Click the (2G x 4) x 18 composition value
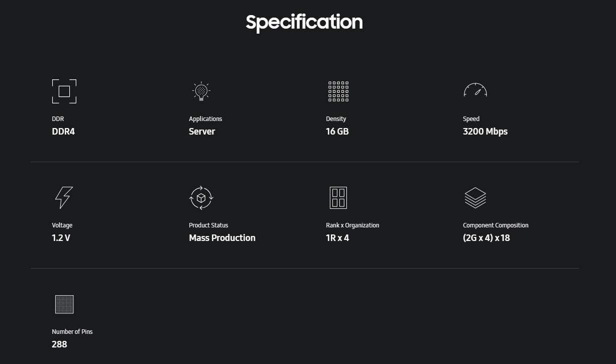This screenshot has height=364, width=616. [x=486, y=238]
